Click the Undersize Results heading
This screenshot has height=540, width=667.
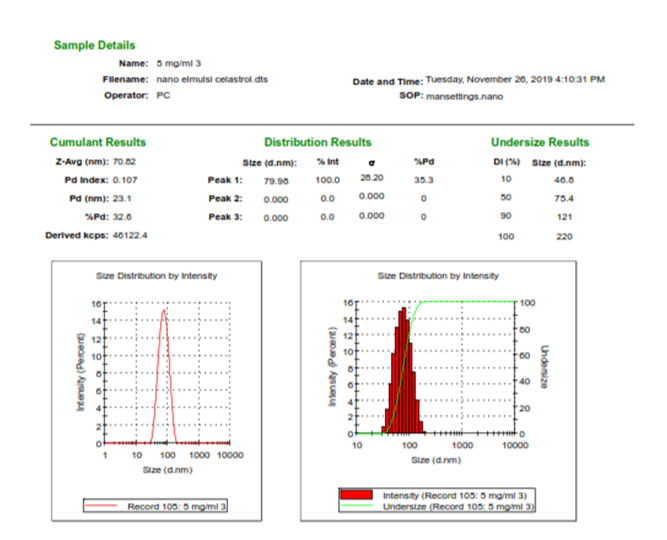pos(540,142)
